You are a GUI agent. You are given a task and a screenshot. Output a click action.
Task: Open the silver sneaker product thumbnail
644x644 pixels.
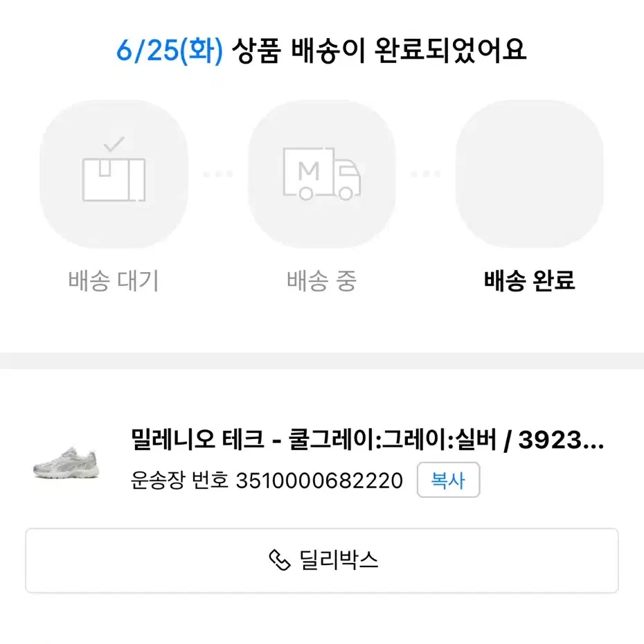pyautogui.click(x=66, y=463)
